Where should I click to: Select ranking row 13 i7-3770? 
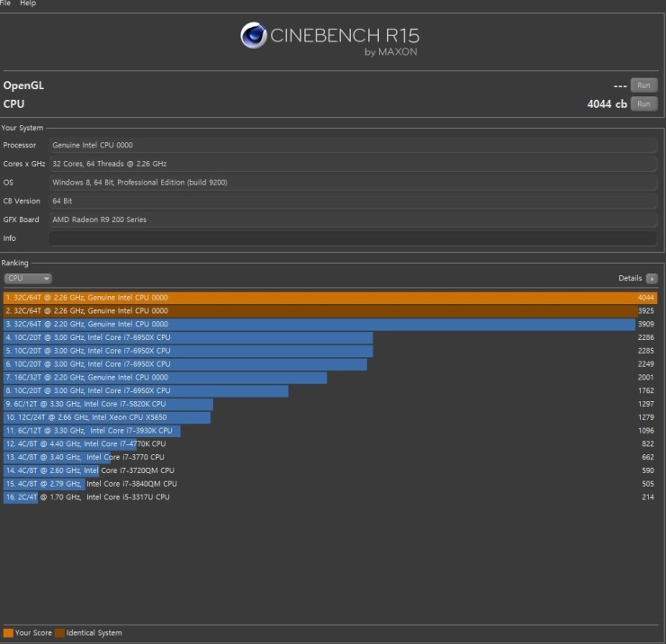(330, 457)
